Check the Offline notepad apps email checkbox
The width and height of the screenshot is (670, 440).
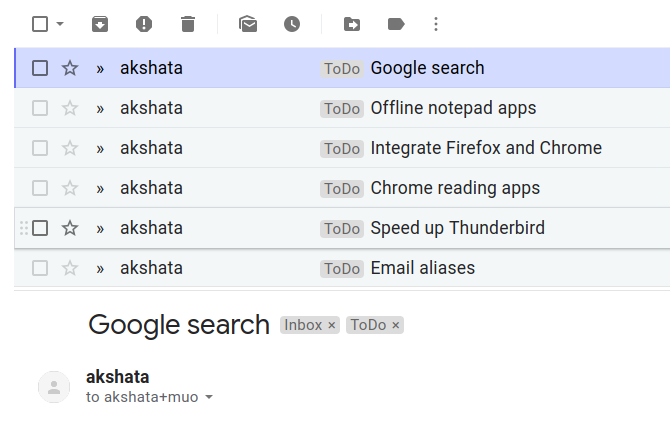coord(40,108)
